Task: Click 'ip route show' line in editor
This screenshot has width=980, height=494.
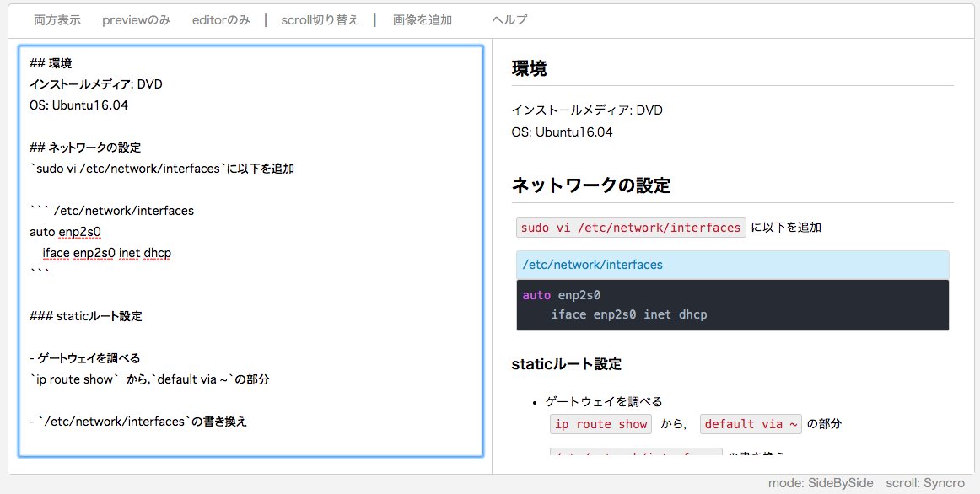Action: 149,379
